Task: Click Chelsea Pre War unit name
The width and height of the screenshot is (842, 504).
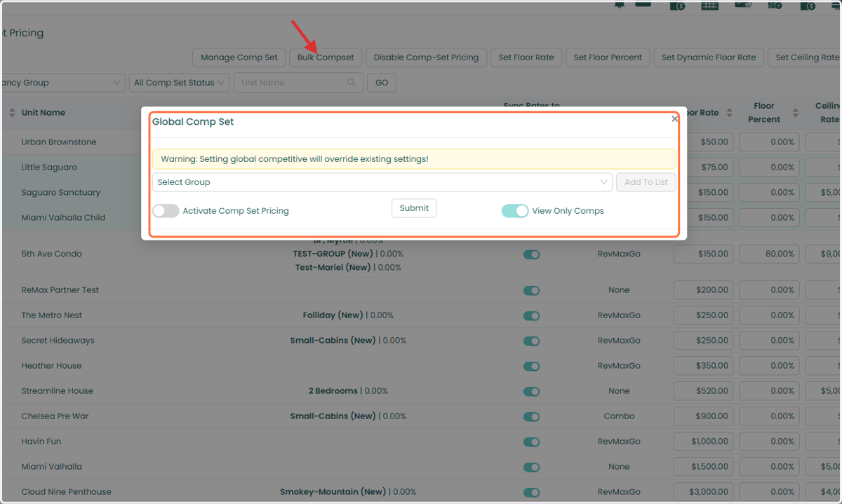Action: [x=55, y=416]
